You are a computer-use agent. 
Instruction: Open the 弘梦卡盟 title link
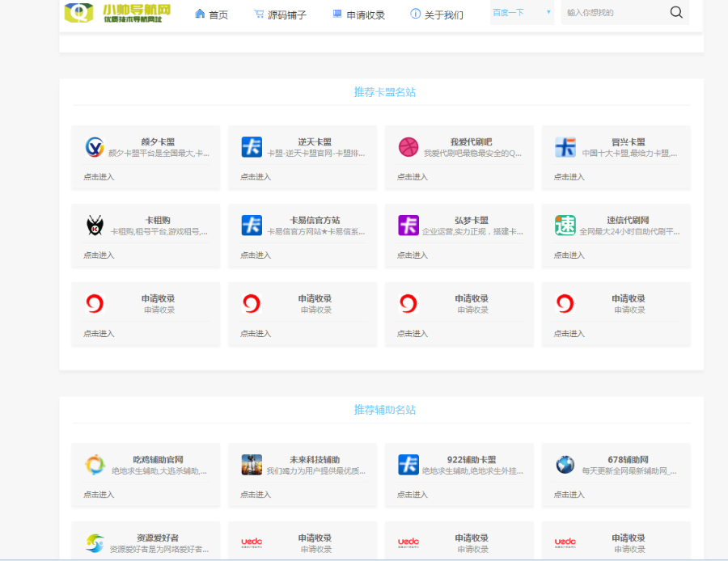472,221
